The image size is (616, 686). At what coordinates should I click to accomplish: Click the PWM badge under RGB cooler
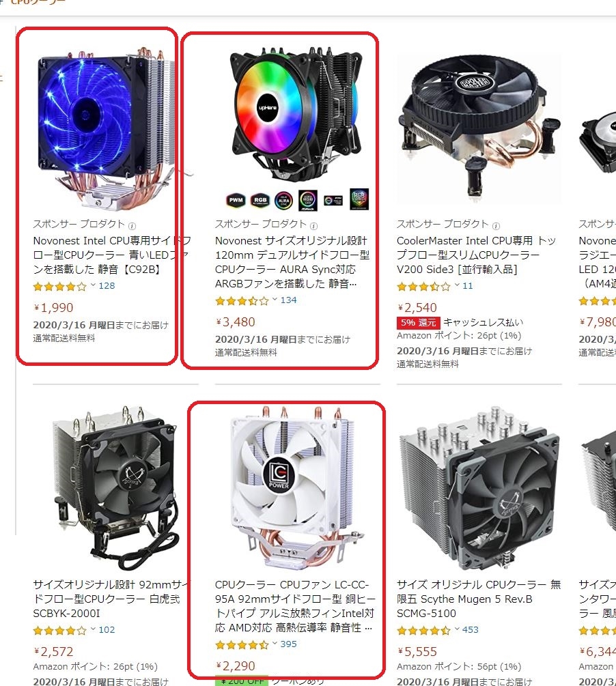tap(236, 201)
